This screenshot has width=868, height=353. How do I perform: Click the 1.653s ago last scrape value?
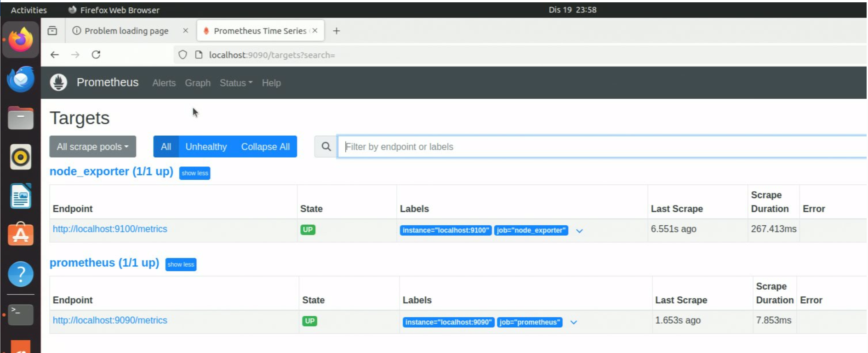point(678,320)
